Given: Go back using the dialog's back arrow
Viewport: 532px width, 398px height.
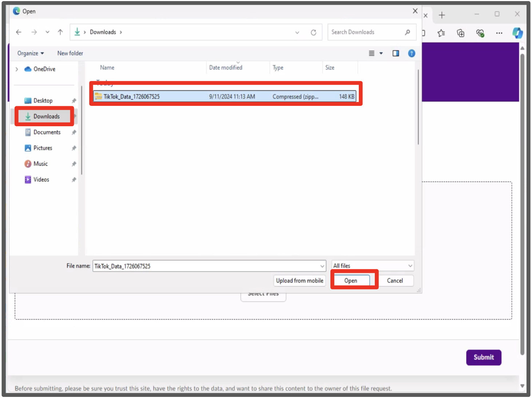Looking at the screenshot, I should click(x=19, y=32).
